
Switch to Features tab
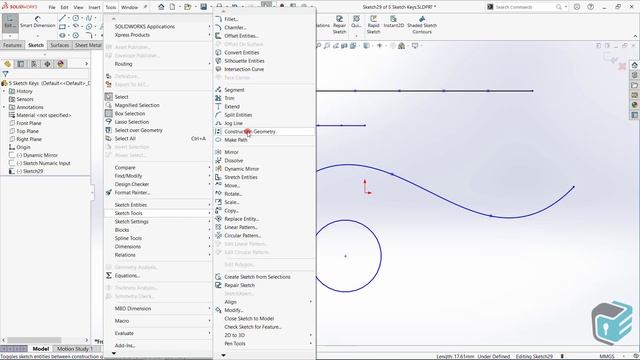(x=12, y=45)
